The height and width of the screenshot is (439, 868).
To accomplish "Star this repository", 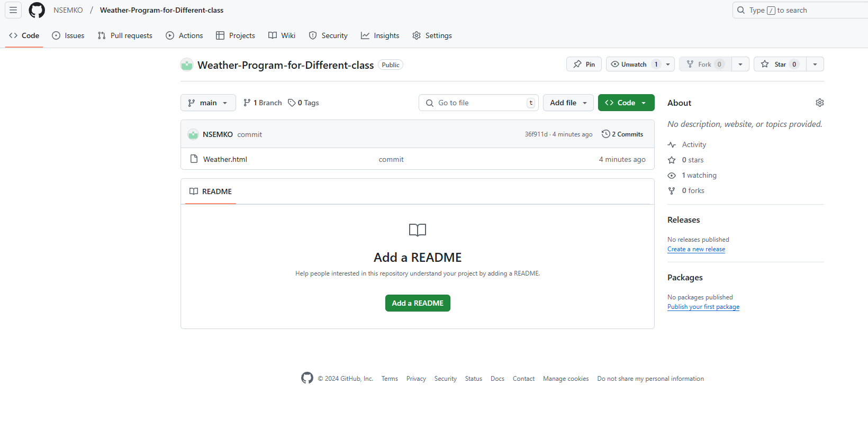I will pyautogui.click(x=780, y=64).
